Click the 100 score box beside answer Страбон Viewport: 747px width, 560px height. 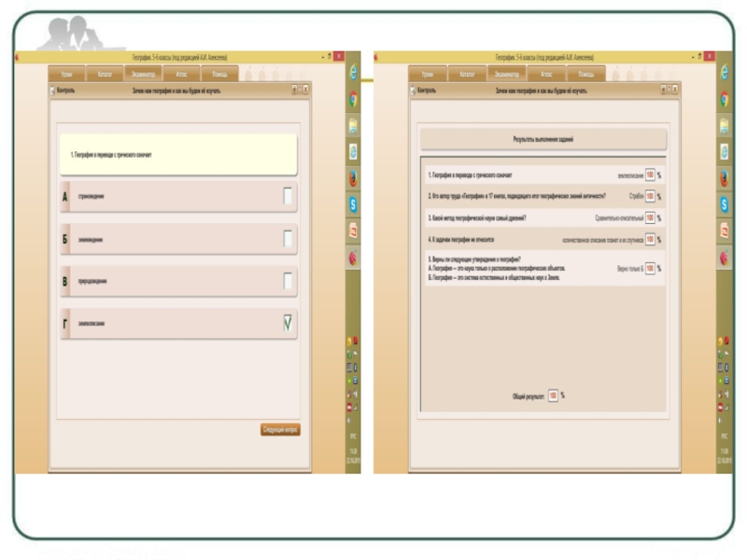[650, 196]
